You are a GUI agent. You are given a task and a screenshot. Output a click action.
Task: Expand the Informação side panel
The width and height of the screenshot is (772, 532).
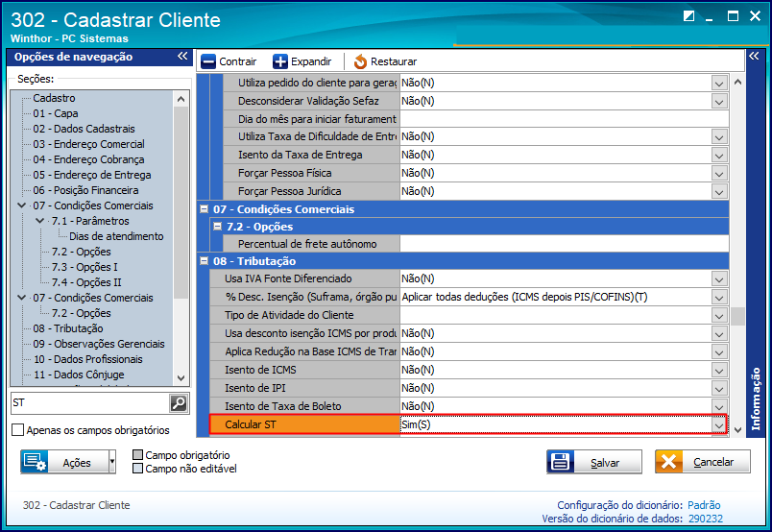754,56
